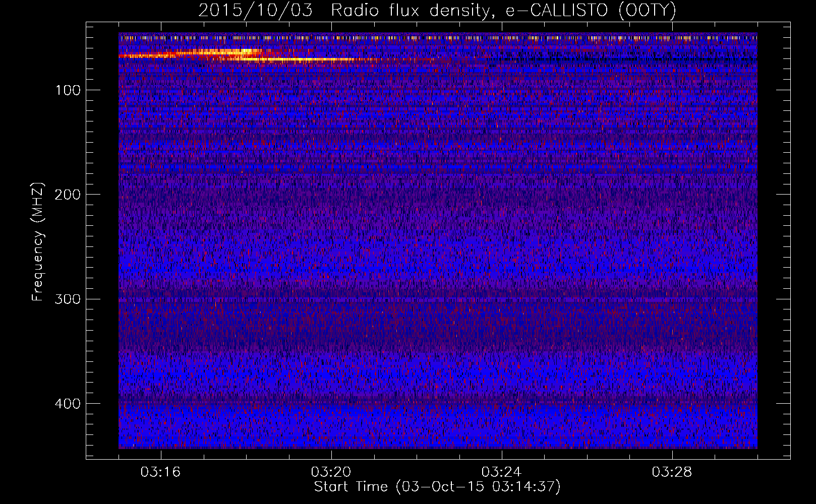Click the 03:16 time tick label
816x504 pixels.
[x=160, y=472]
